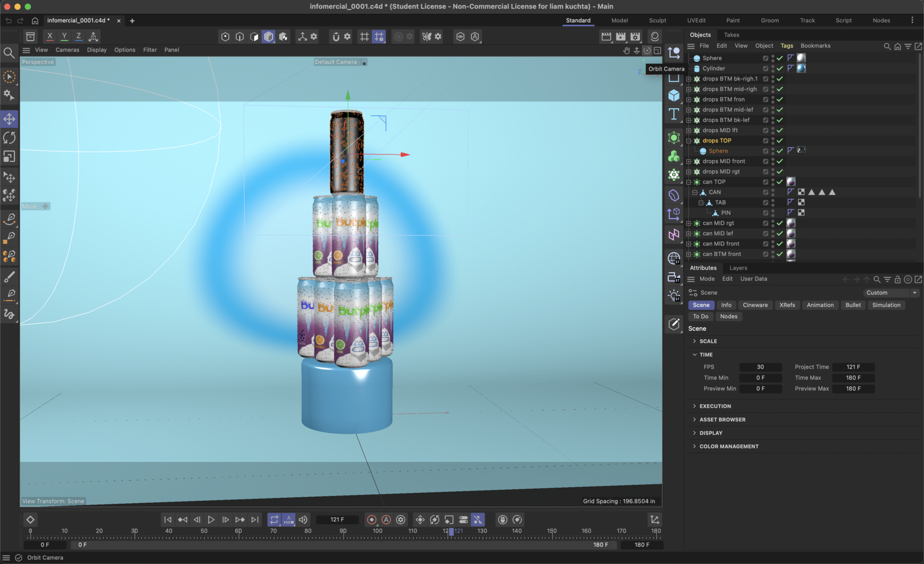This screenshot has width=924, height=564.
Task: Collapse drops TOP in object tree
Action: 689,141
